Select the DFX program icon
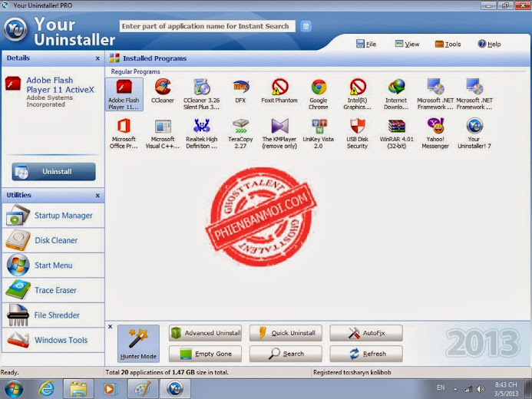The width and height of the screenshot is (532, 399). 240,91
